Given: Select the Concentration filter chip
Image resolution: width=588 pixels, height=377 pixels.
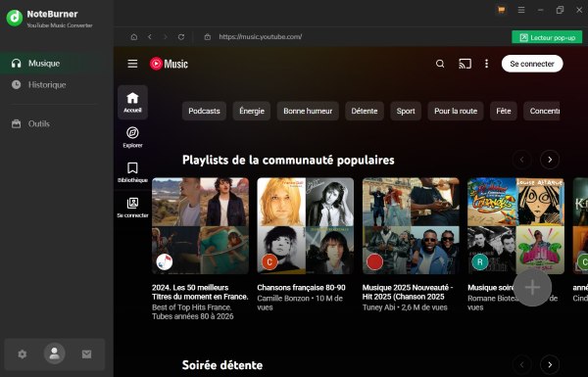Looking at the screenshot, I should pyautogui.click(x=542, y=111).
